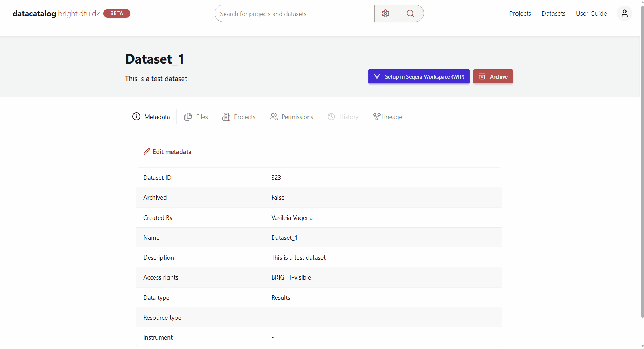644x349 pixels.
Task: Click the Files tab document icon
Action: (x=188, y=117)
